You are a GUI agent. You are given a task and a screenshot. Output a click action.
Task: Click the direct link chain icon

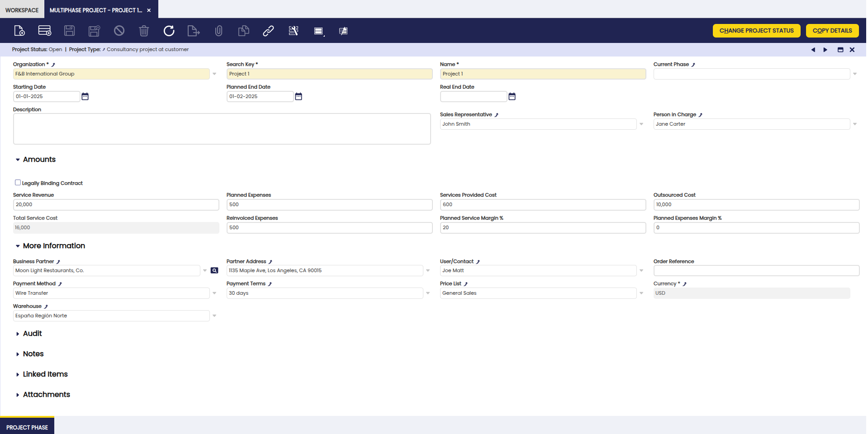[x=268, y=31]
